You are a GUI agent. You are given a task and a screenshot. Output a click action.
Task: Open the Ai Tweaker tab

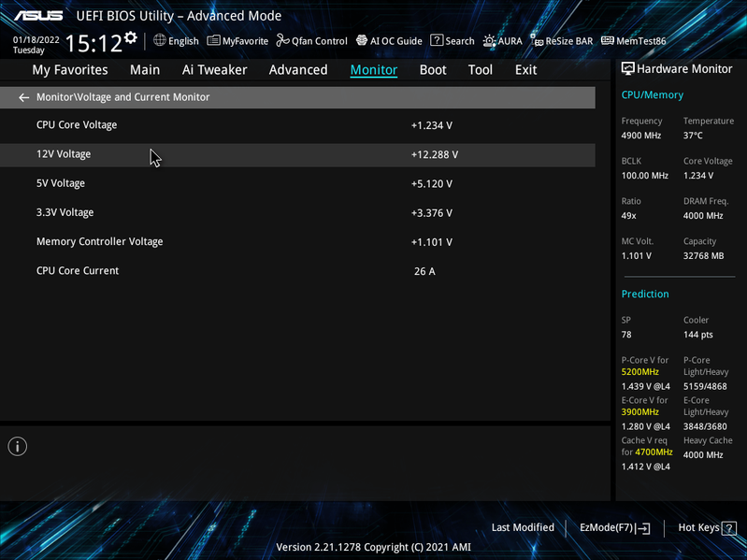click(x=214, y=70)
